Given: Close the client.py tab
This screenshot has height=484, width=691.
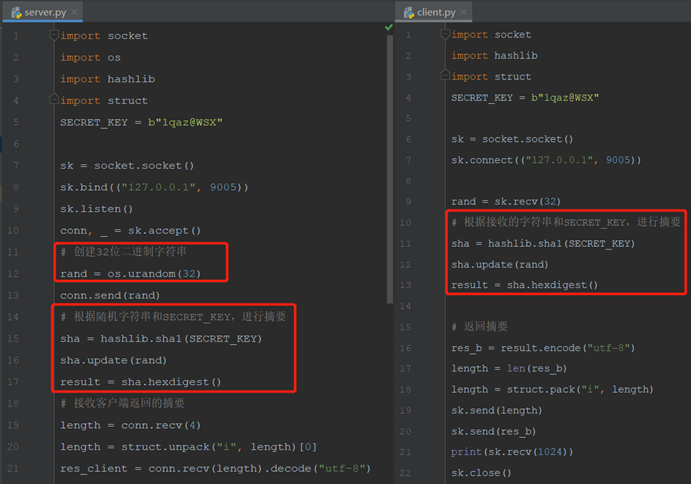Looking at the screenshot, I should pyautogui.click(x=463, y=12).
